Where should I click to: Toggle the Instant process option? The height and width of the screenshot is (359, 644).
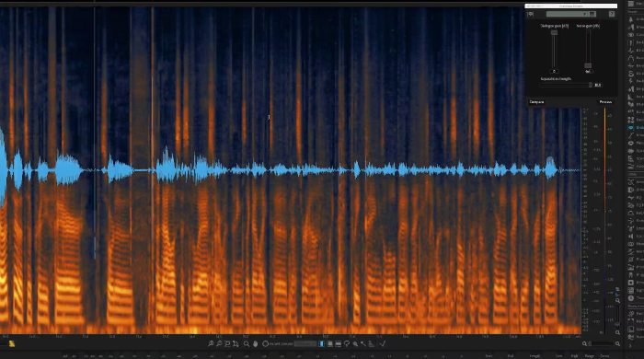[265, 343]
